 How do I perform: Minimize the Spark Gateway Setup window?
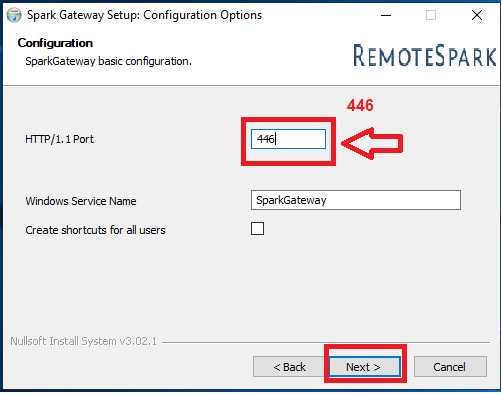386,15
